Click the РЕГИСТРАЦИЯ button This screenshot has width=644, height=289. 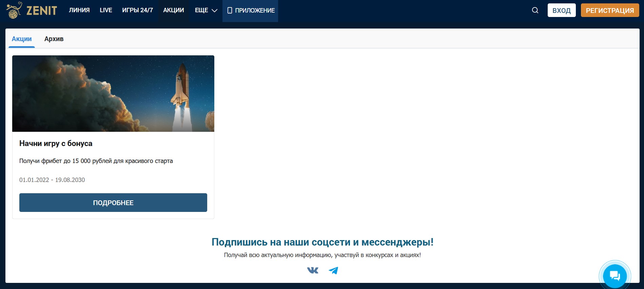point(610,10)
